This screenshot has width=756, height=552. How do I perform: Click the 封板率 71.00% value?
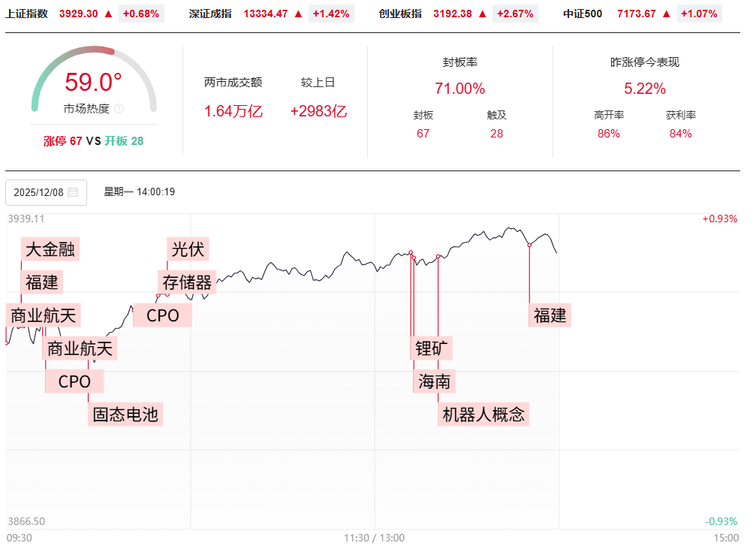(459, 89)
